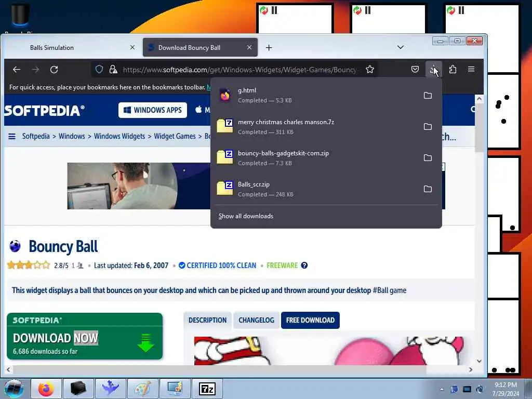Show g.html in its folder

coord(428,96)
